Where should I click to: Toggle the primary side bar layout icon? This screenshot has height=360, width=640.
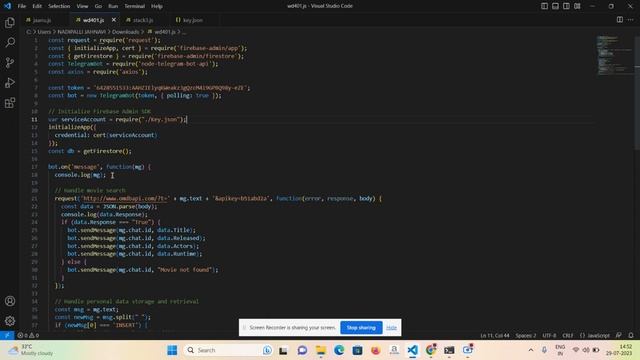coord(544,6)
